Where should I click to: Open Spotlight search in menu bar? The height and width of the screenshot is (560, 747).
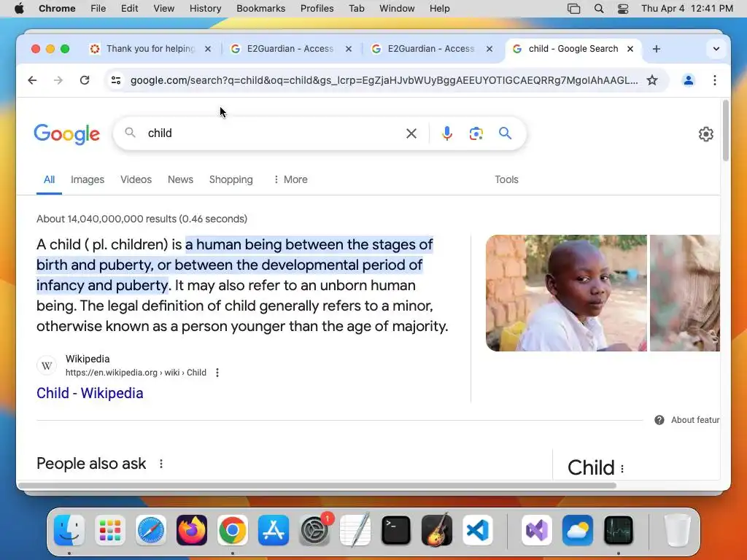tap(599, 9)
